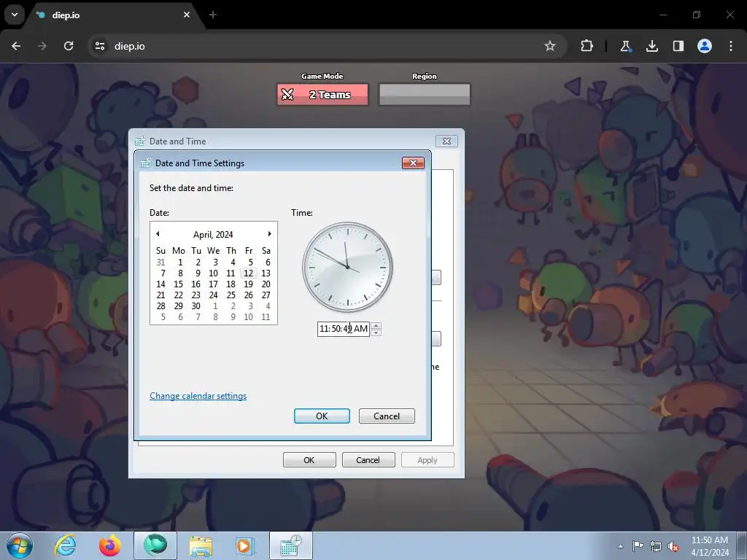Screen dimensions: 747x560
Task: Open Chrome Labs flask icon
Action: (625, 46)
